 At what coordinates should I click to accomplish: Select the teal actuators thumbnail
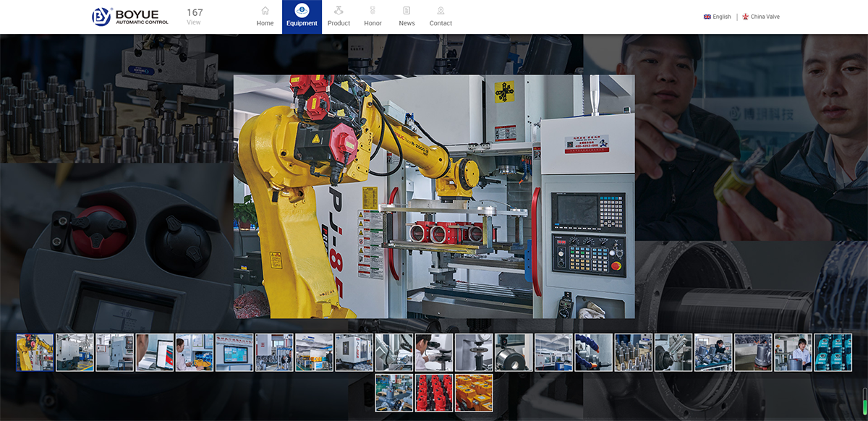pos(833,352)
